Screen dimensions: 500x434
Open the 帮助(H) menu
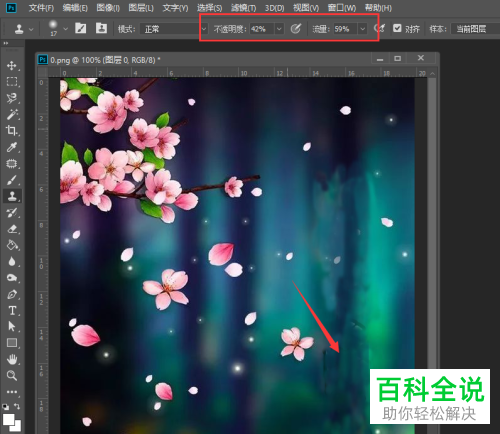pyautogui.click(x=378, y=8)
